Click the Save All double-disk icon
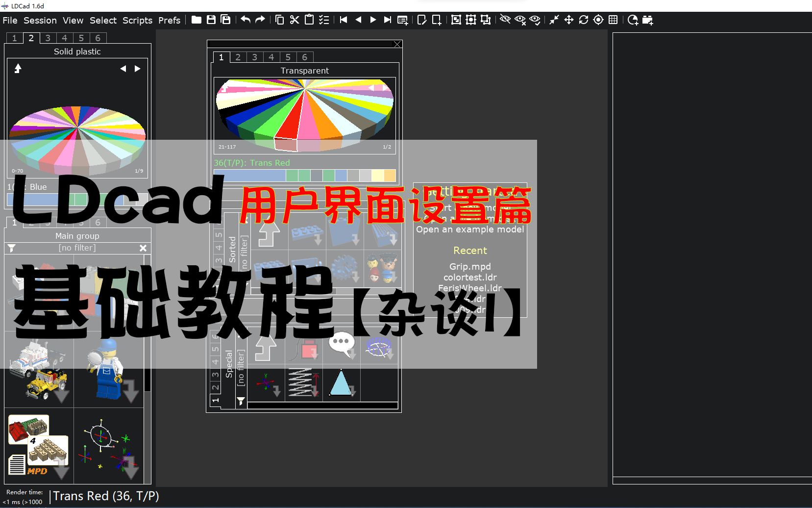 point(226,20)
